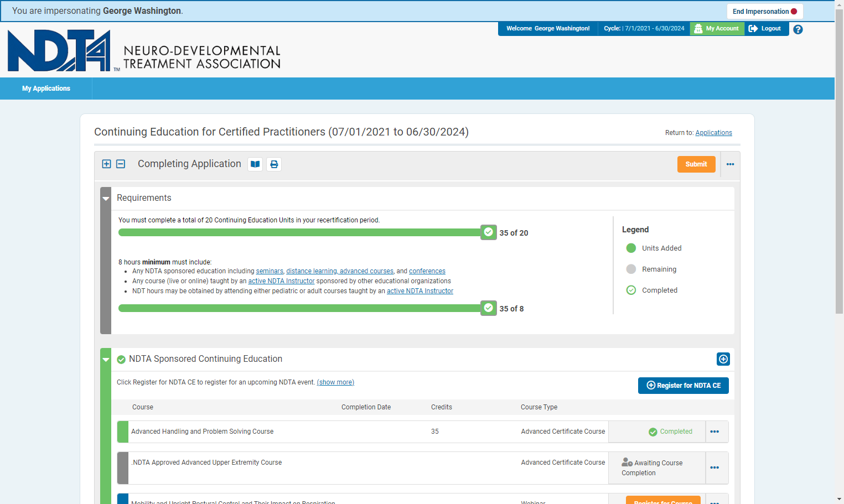Click the Cycle 7/1/2021 - 6/30/2024 text
Viewport: 844px width, 504px height.
(x=644, y=28)
